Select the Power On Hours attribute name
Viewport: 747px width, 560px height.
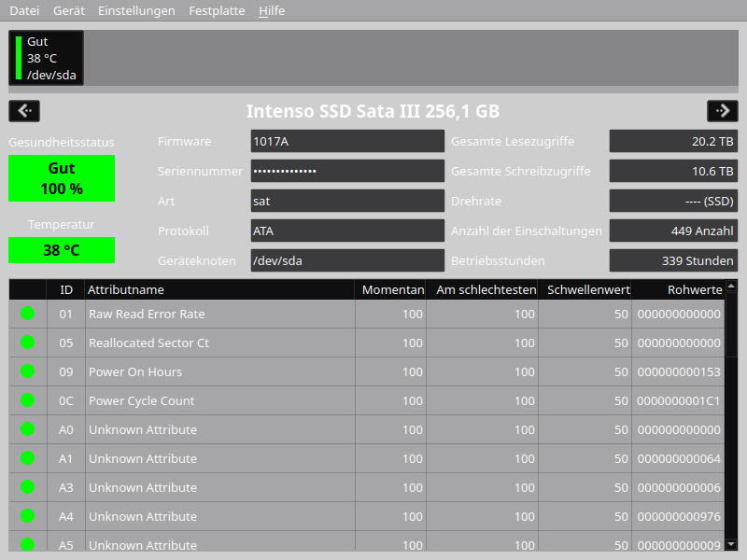(135, 371)
